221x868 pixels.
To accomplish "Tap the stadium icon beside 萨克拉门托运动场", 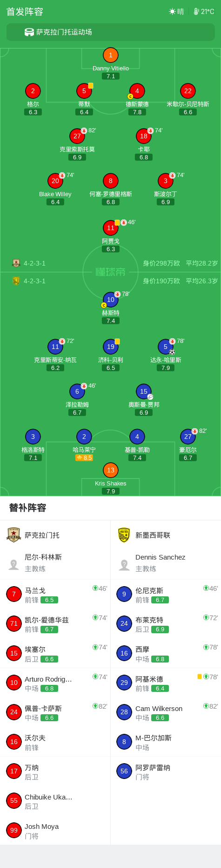I will (x=29, y=32).
